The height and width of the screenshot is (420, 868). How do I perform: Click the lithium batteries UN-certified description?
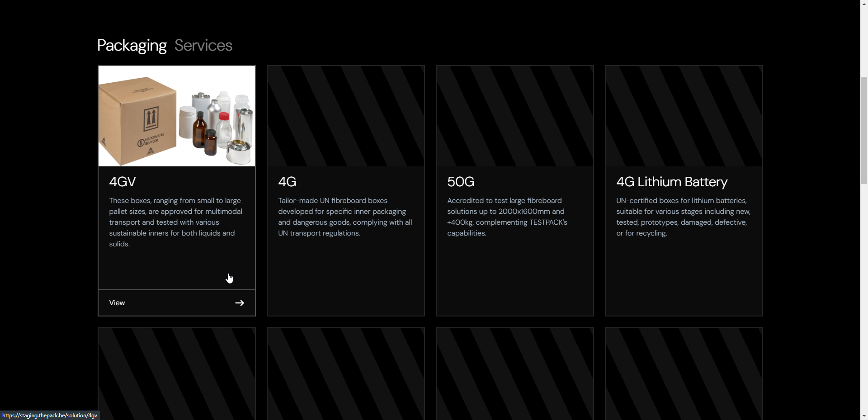[x=683, y=217]
